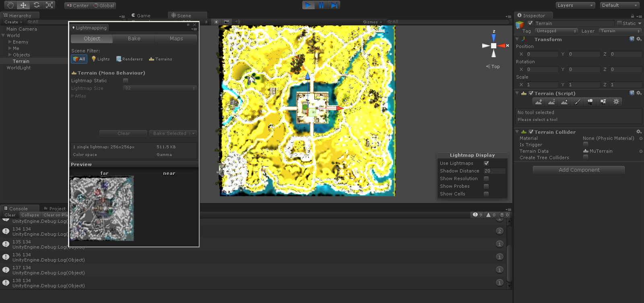Open the Layer Terrain dropdown
The width and height of the screenshot is (644, 303).
pos(620,31)
